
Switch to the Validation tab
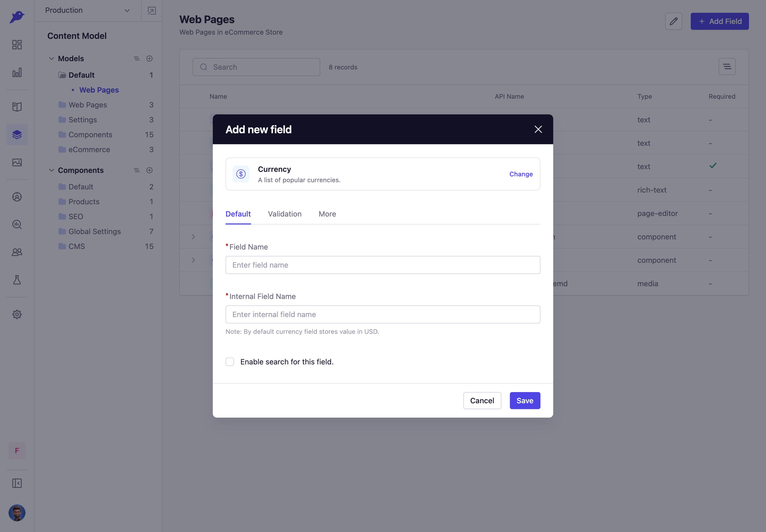point(285,214)
